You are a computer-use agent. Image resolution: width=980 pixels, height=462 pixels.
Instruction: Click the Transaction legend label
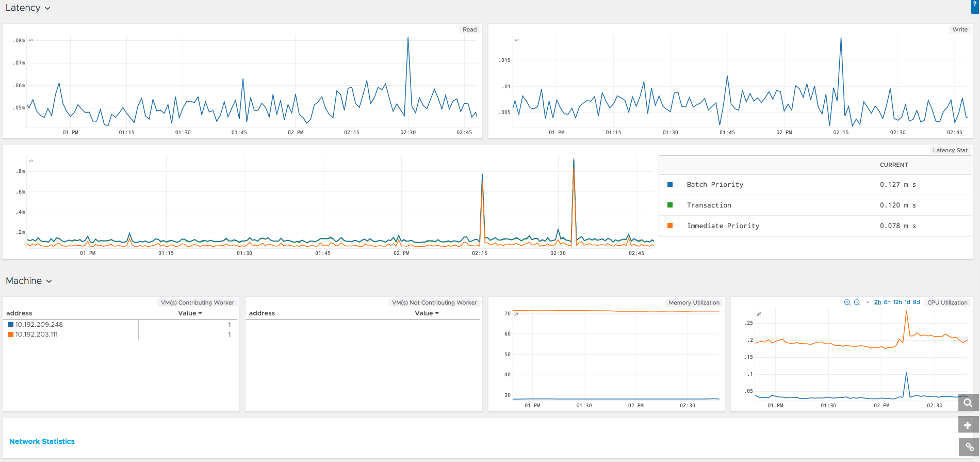(x=709, y=205)
